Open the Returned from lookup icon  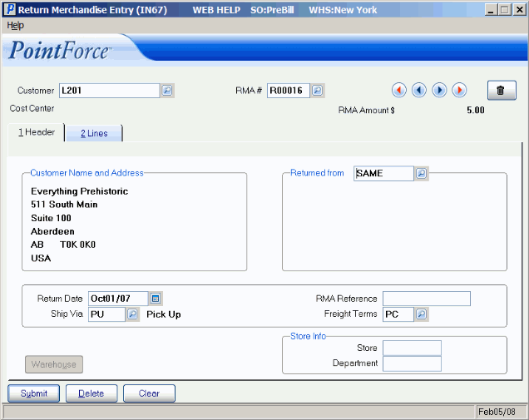tap(422, 173)
